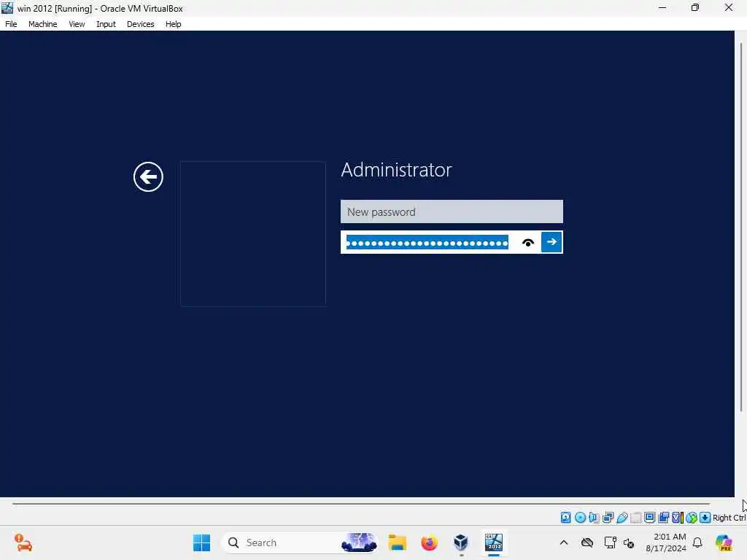Click the horizontal scrollbar of VM window
747x560 pixels.
[x=361, y=503]
